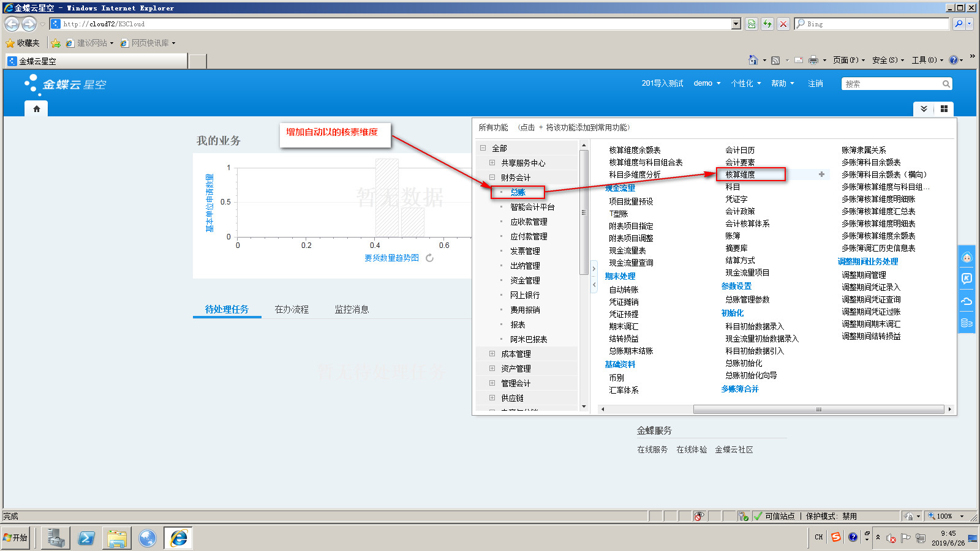
Task: Add 核算维度 to common functions with plus
Action: coord(821,174)
